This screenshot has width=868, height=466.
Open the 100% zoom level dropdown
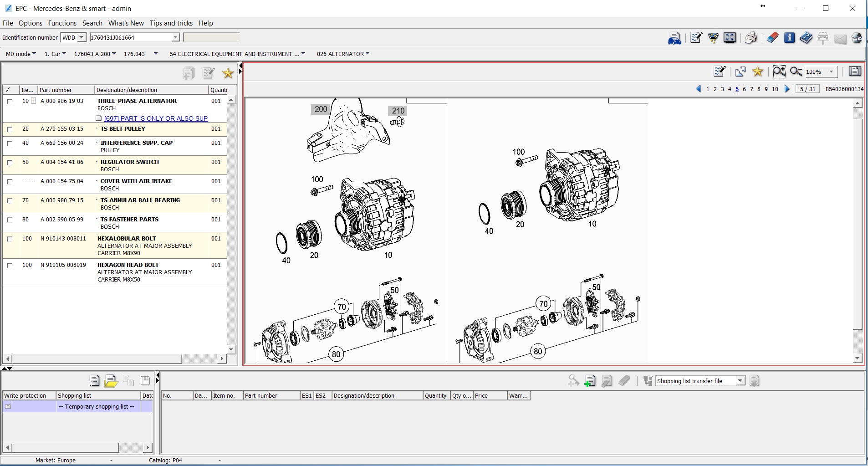tap(831, 72)
